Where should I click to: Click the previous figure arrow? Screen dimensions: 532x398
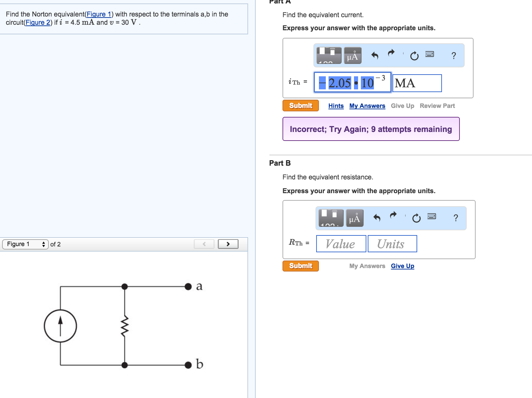click(204, 244)
